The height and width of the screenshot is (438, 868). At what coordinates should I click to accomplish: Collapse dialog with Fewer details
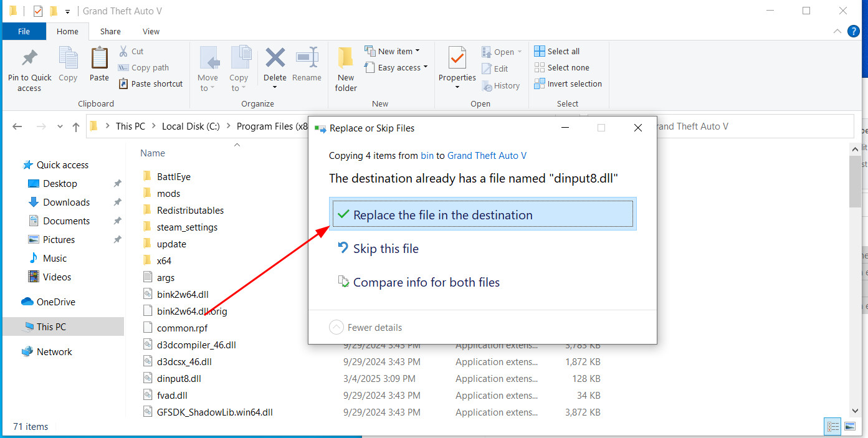[366, 327]
